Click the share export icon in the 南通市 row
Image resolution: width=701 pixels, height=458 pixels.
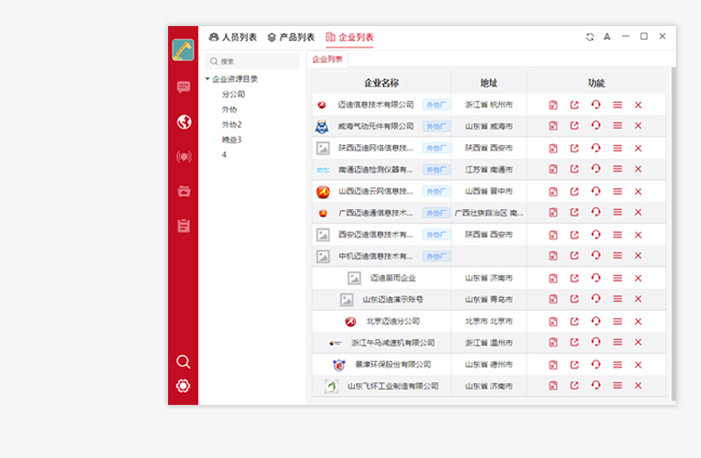coord(574,169)
